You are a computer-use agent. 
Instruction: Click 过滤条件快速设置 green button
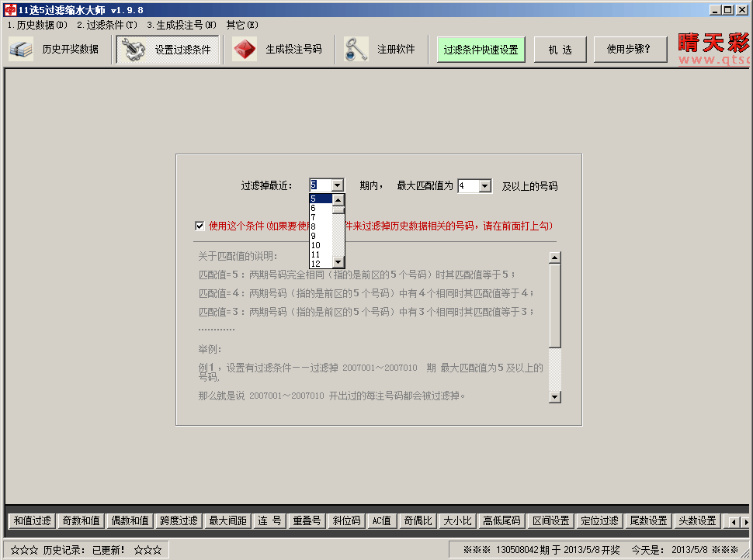[x=481, y=50]
